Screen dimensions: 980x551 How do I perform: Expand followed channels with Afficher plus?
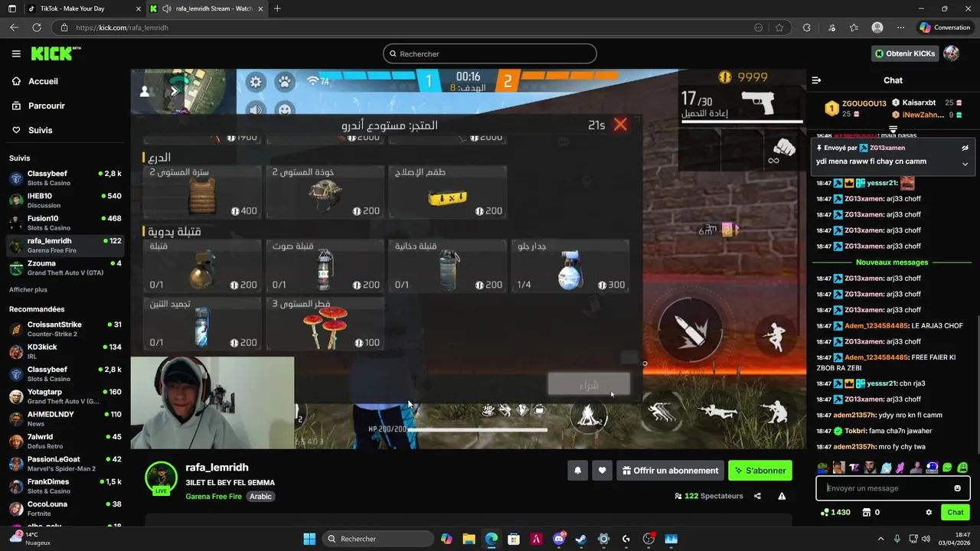pos(28,289)
